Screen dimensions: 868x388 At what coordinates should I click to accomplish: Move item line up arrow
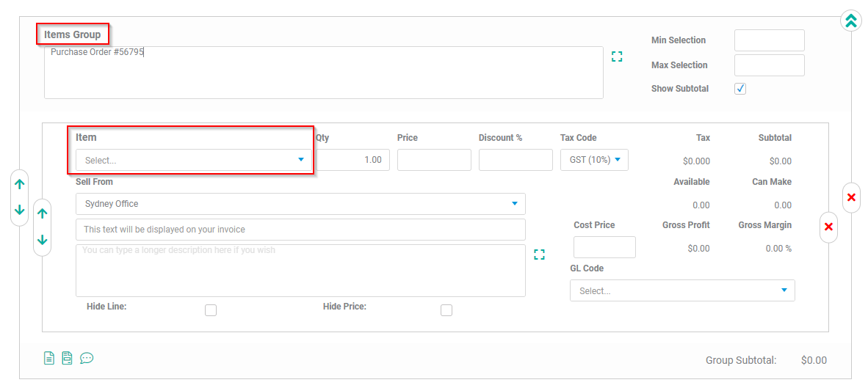coord(43,214)
